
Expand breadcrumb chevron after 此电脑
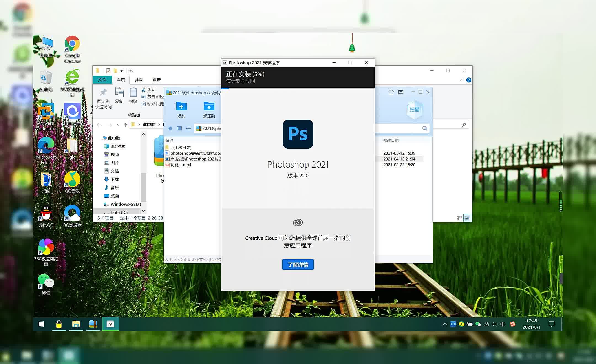(159, 125)
